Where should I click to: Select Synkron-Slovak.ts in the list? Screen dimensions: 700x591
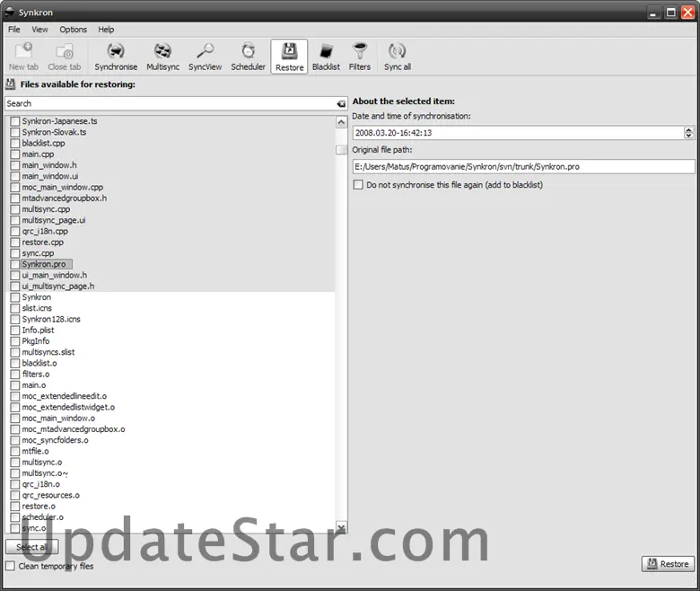coord(54,132)
